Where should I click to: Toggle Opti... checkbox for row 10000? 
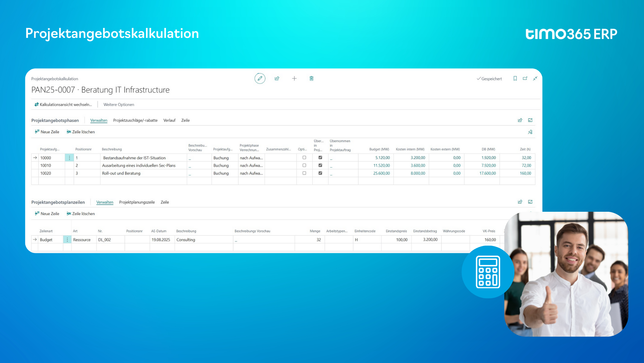tap(304, 158)
